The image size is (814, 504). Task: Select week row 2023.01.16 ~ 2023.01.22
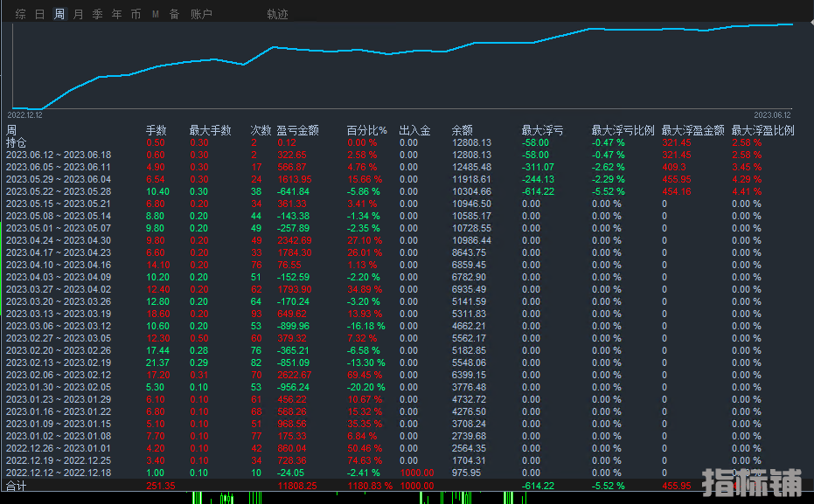pos(59,411)
